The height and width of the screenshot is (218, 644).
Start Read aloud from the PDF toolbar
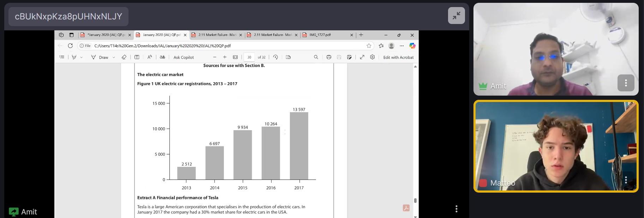[150, 57]
